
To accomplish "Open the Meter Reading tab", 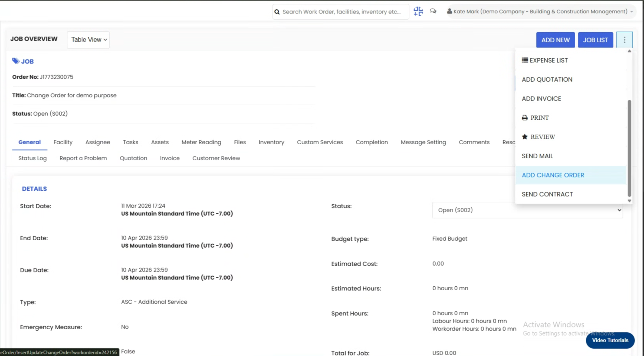I will 201,142.
